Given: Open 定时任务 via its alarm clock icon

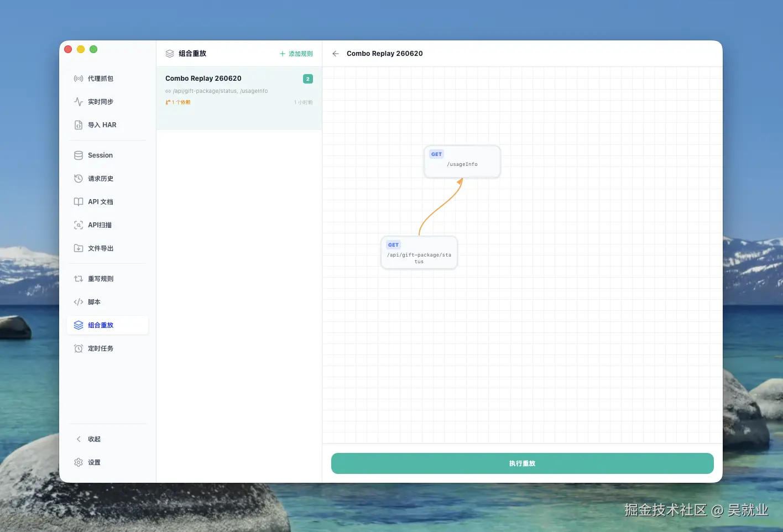Looking at the screenshot, I should point(79,348).
